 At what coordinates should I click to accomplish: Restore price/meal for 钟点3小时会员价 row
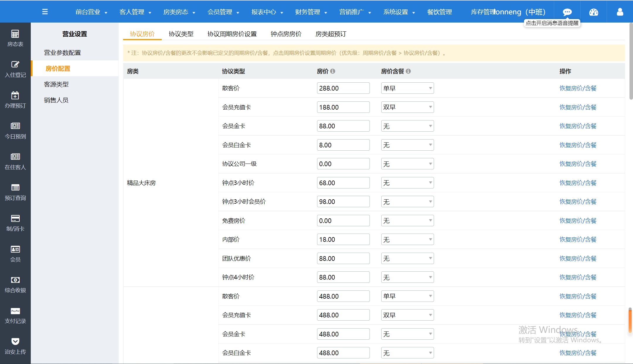pyautogui.click(x=578, y=202)
